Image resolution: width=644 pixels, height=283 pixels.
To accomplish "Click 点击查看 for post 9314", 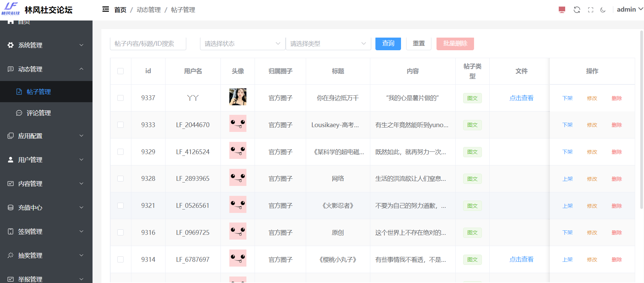I will point(521,259).
